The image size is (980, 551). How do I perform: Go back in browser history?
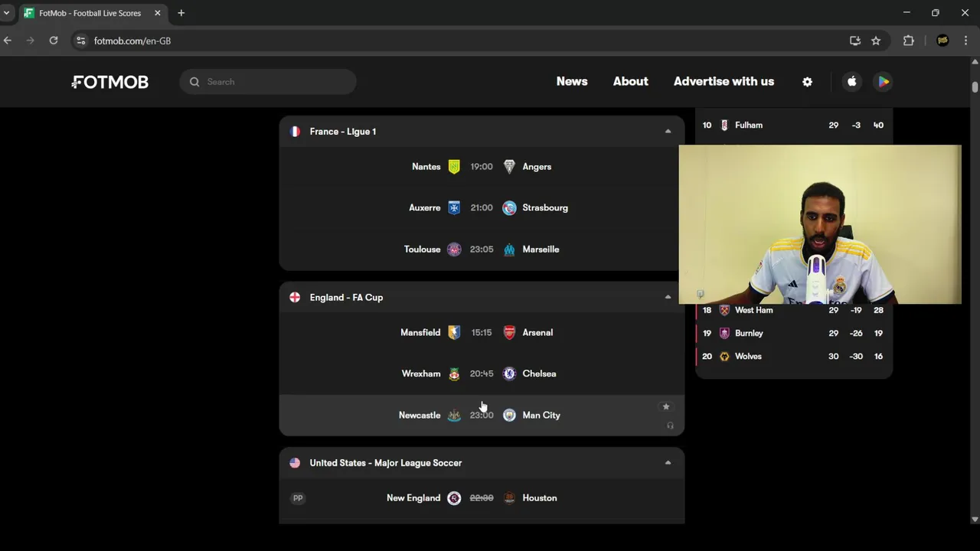(8, 41)
